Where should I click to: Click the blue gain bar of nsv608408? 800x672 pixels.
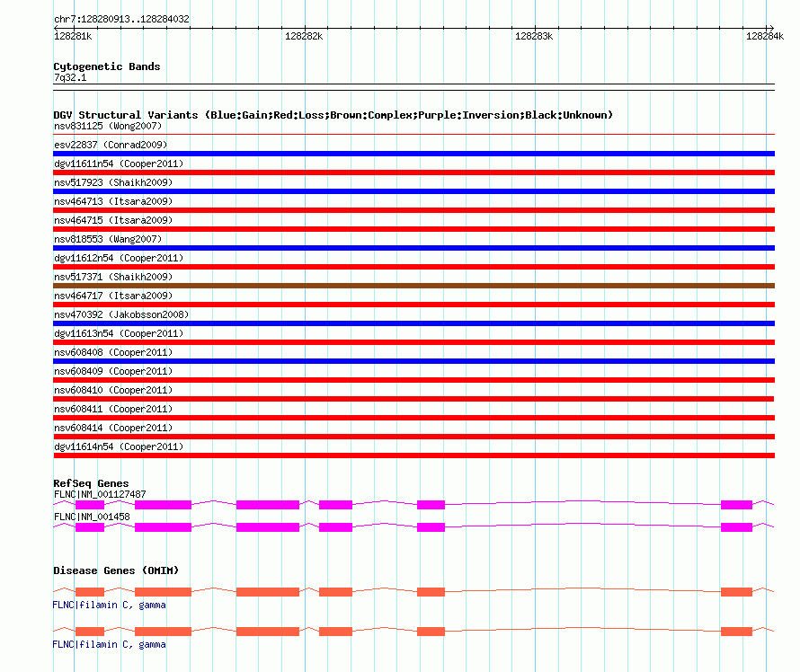point(413,361)
